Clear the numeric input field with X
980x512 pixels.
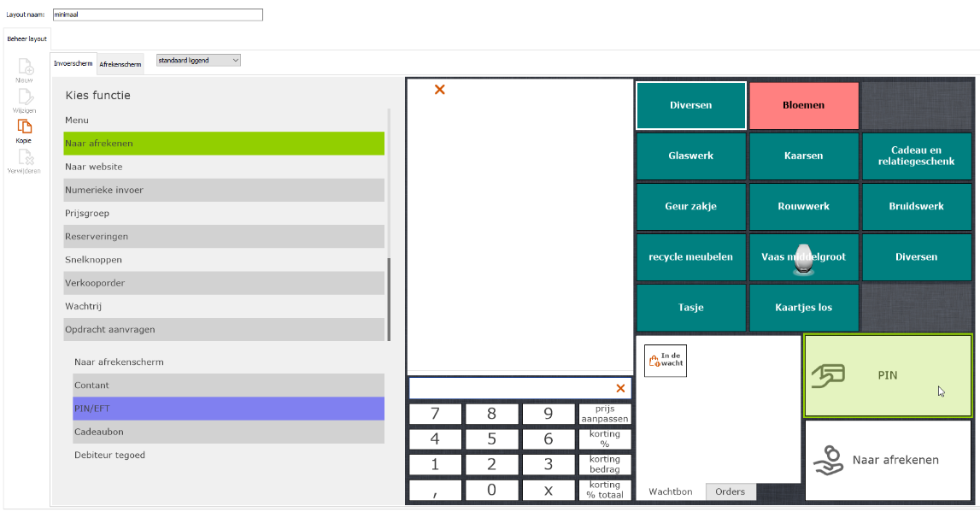coord(620,388)
